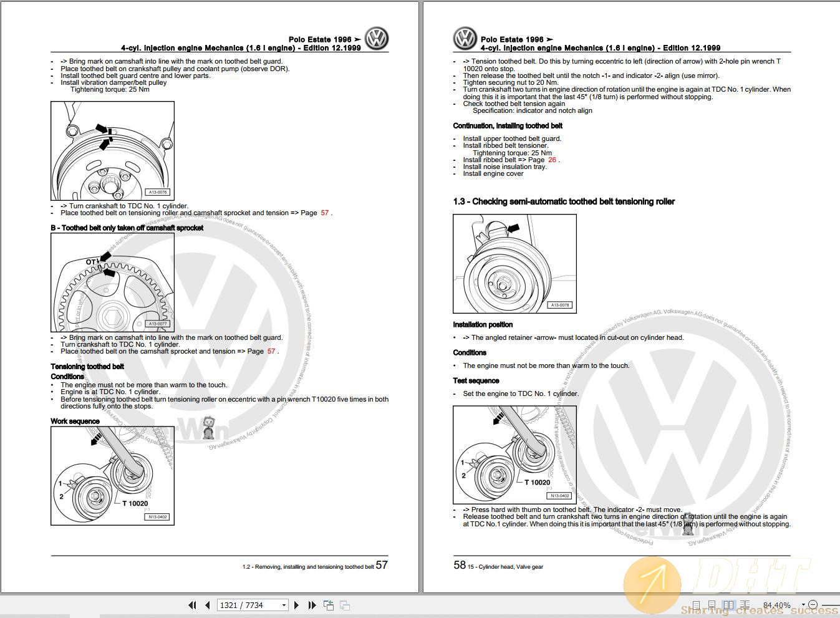This screenshot has height=618, width=840.
Task: Click the N13-0402 diagram on page 58
Action: (514, 455)
